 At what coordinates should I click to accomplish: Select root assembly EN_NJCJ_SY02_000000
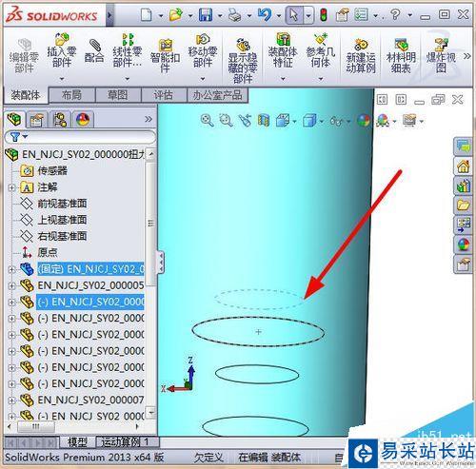[x=83, y=154]
